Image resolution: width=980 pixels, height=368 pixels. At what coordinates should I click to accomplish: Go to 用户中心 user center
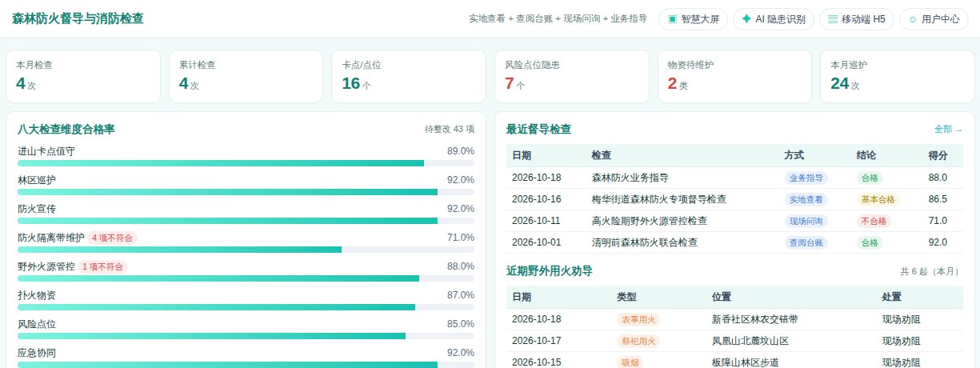(x=934, y=19)
